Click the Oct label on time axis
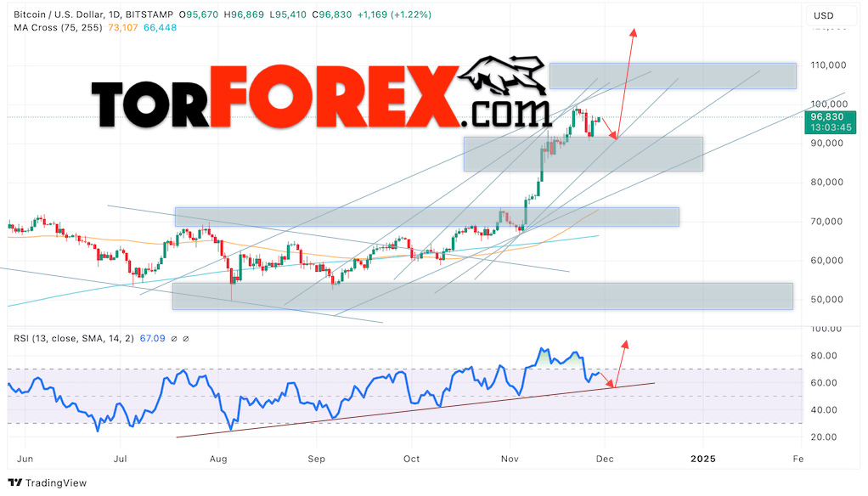This screenshot has width=868, height=496. click(x=411, y=459)
